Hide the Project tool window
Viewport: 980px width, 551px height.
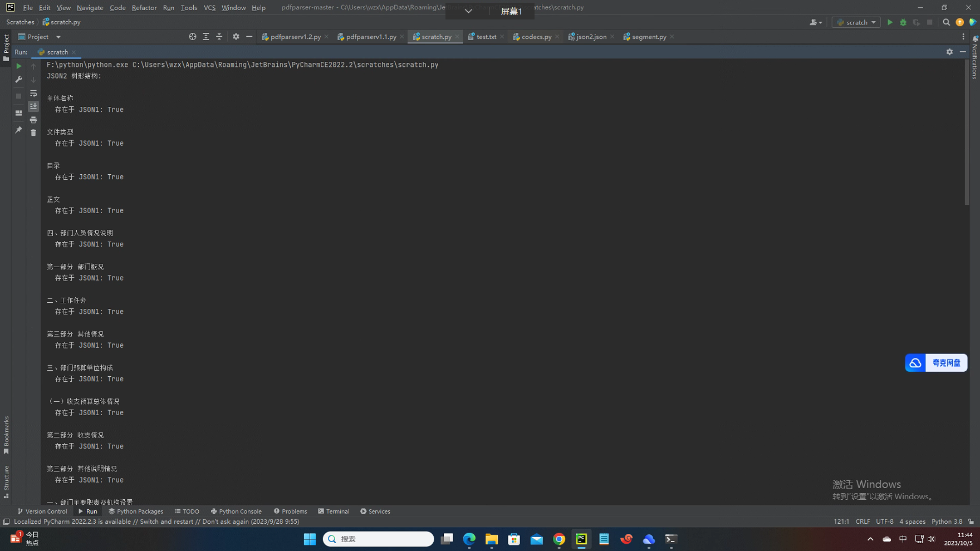249,37
